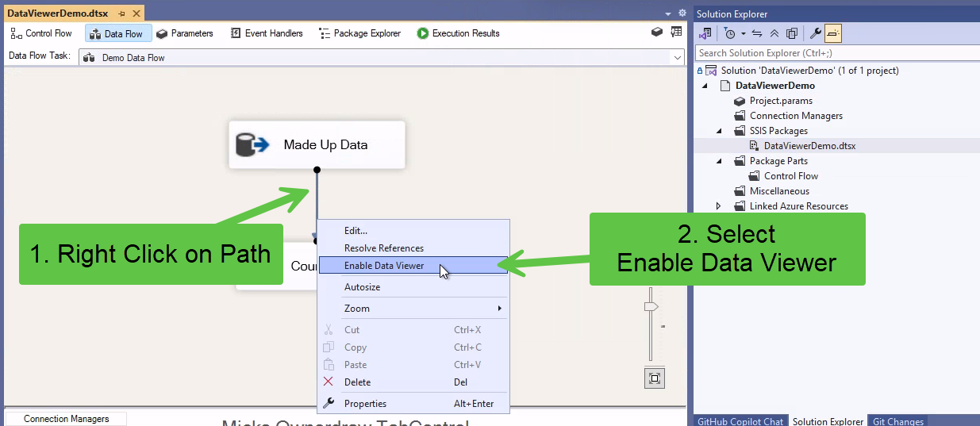Switch to the Control Flow tab

(41, 33)
